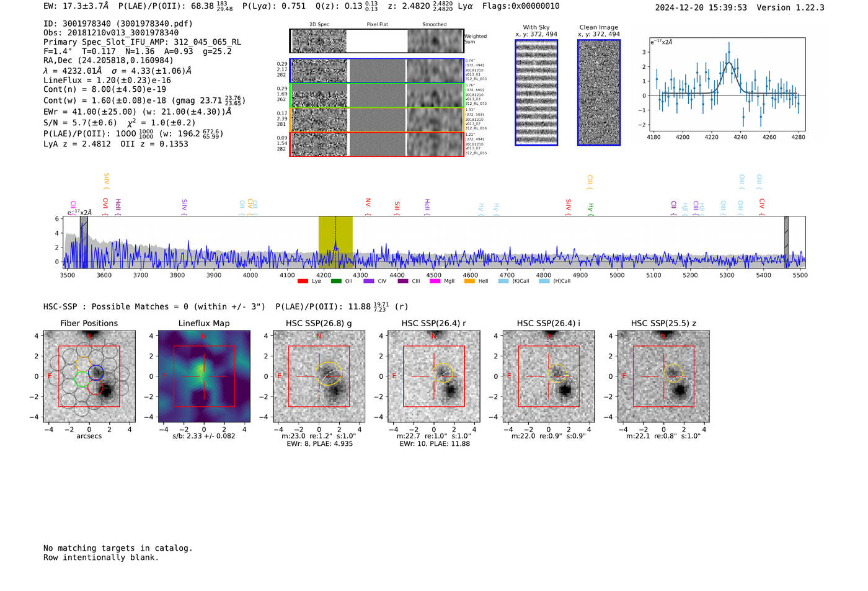Click the yellow highlighted region in full spectrum
Image resolution: width=868 pixels, height=591 pixels.
pos(335,241)
